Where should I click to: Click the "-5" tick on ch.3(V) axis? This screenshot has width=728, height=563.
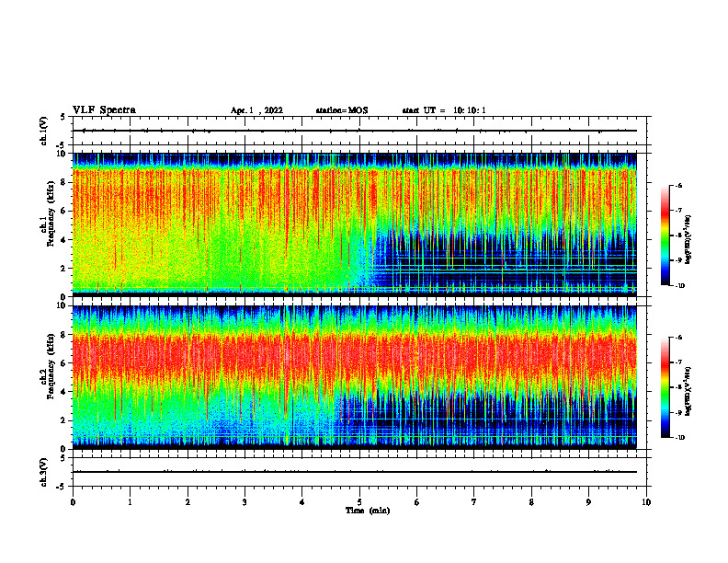(61, 487)
